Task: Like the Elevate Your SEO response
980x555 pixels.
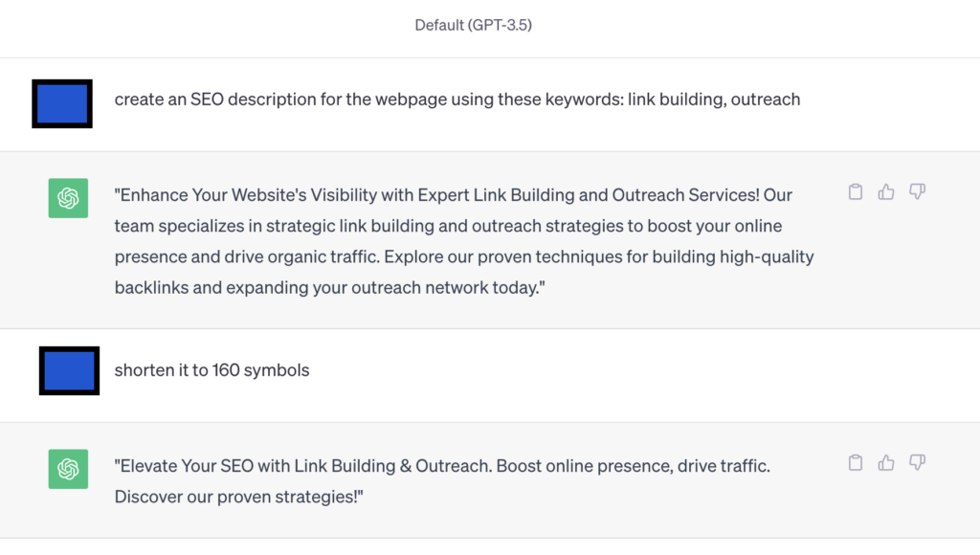Action: (x=886, y=462)
